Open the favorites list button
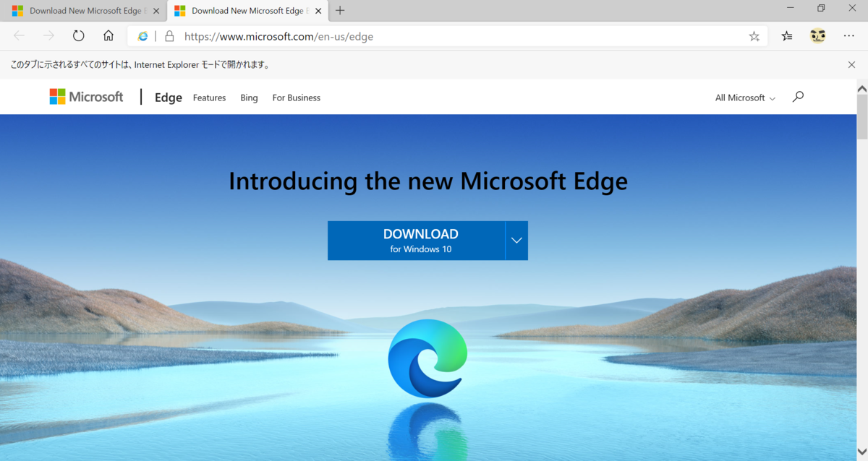The image size is (868, 461). pos(787,36)
